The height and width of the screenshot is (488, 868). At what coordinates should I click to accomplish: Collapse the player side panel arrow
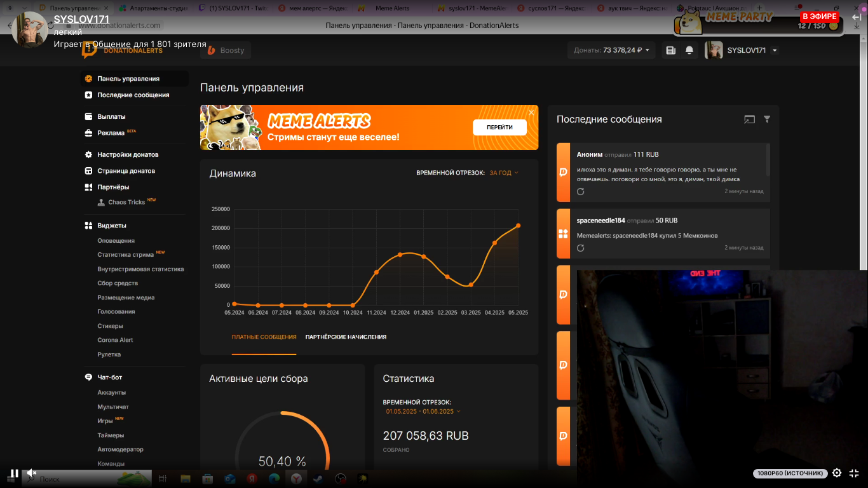[856, 17]
